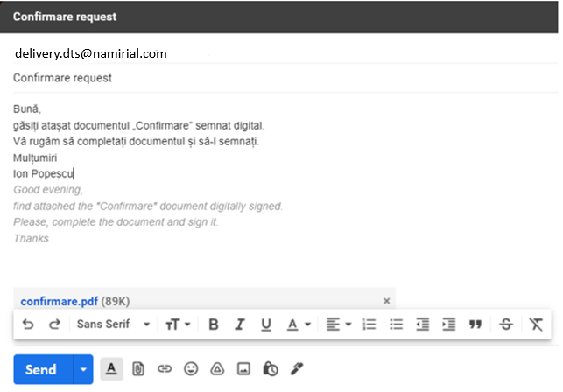The width and height of the screenshot is (563, 392).
Task: Open the confirmare.pdf attachment
Action: [x=60, y=300]
